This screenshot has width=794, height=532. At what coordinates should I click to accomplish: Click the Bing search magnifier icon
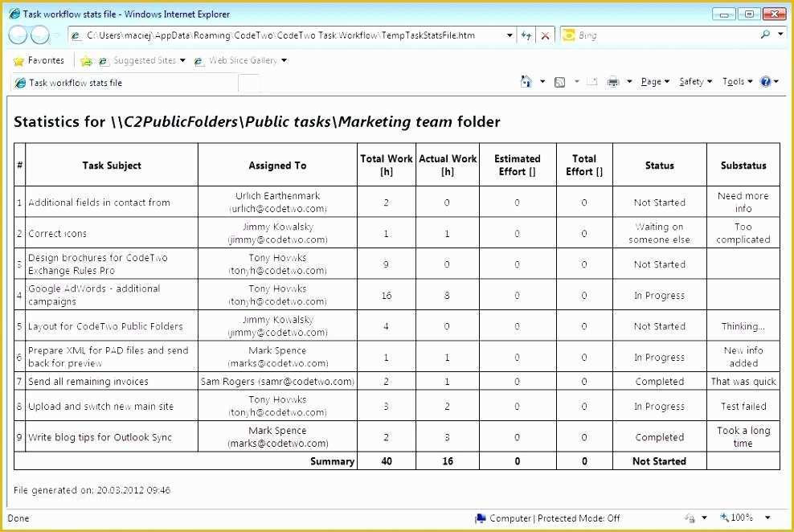click(765, 35)
